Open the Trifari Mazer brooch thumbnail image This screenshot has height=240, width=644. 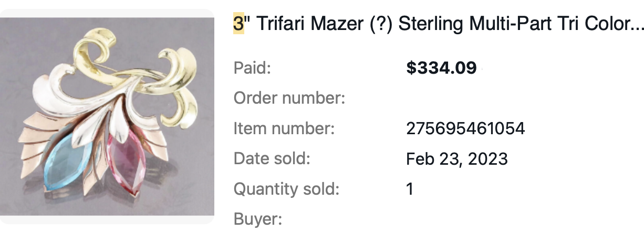pos(107,116)
